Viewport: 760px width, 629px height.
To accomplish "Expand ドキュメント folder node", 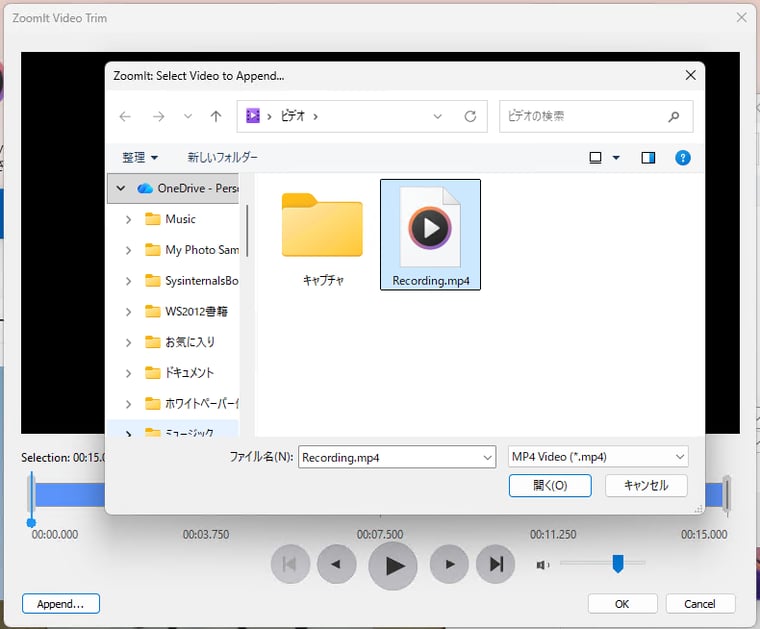I will tap(128, 373).
